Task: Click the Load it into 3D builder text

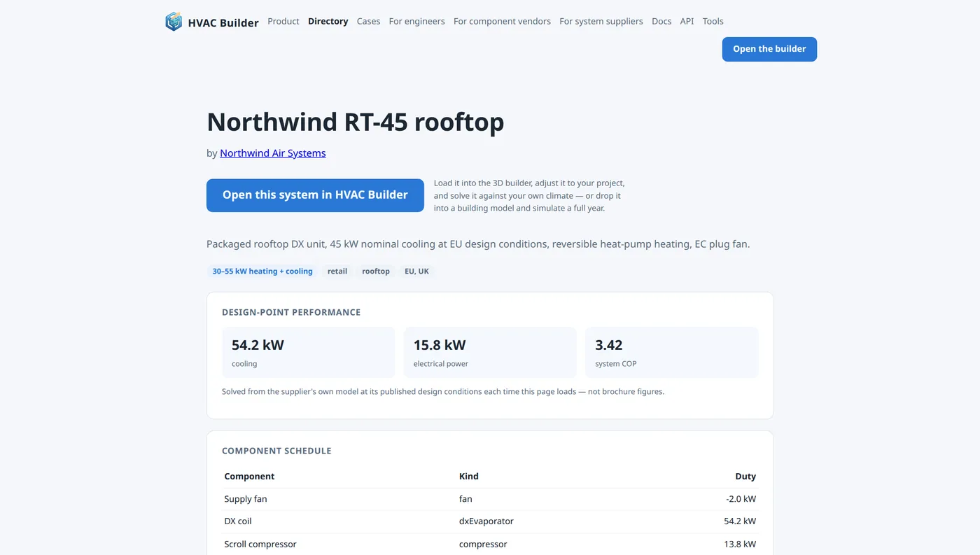Action: [529, 195]
